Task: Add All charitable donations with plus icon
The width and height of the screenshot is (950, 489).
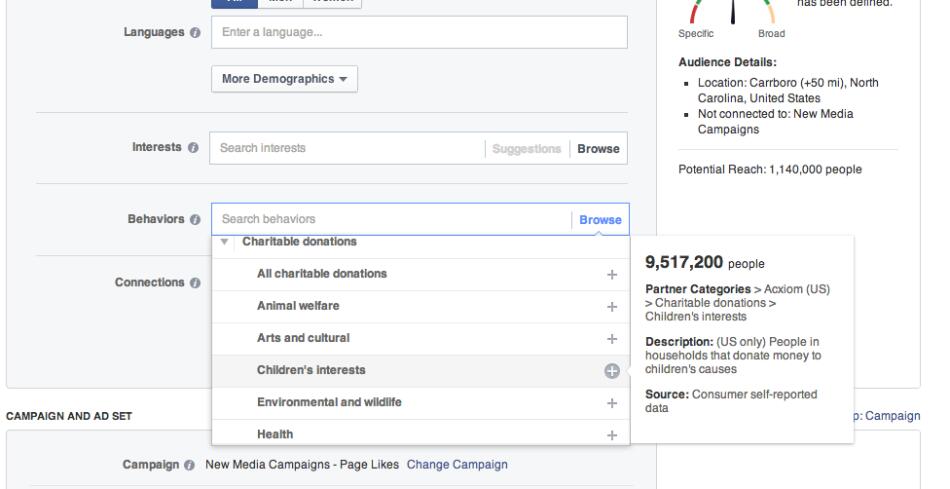Action: click(x=612, y=274)
